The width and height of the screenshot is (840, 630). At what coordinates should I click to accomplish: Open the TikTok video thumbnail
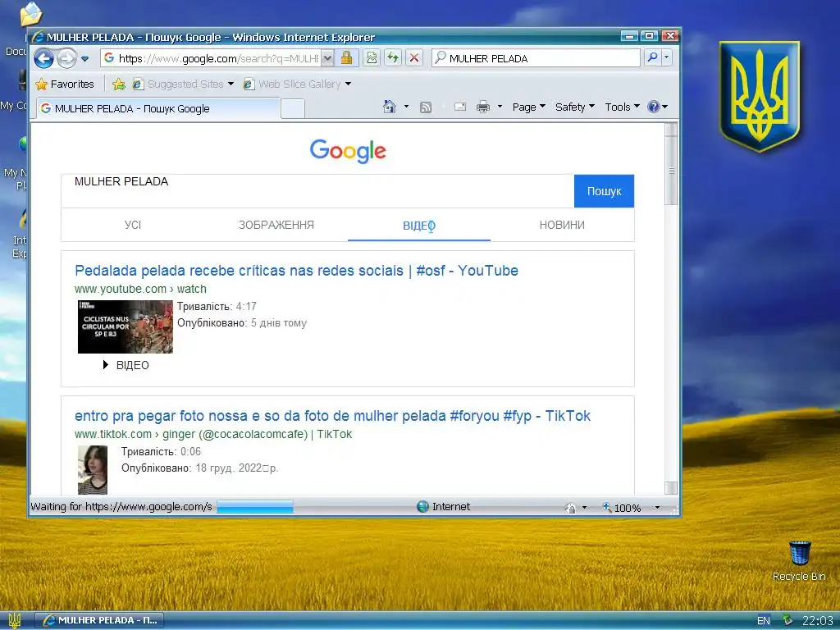pyautogui.click(x=93, y=470)
